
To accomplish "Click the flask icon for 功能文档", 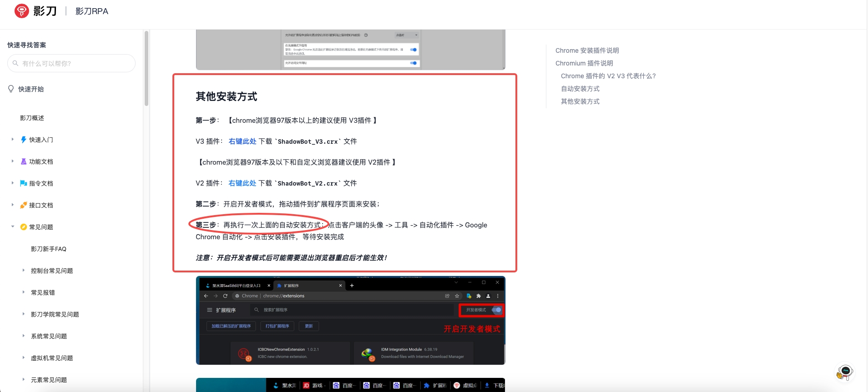I will pos(24,161).
